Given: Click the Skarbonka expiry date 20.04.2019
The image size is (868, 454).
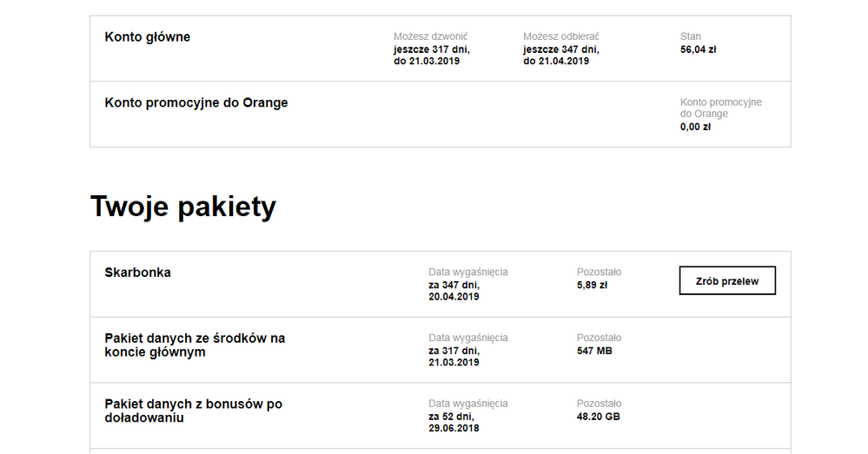Looking at the screenshot, I should pos(454,297).
